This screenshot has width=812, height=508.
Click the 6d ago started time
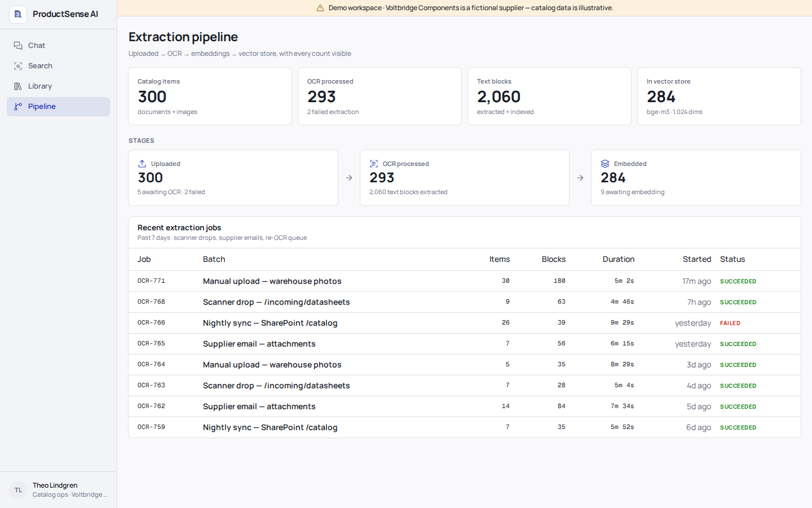[x=699, y=428]
